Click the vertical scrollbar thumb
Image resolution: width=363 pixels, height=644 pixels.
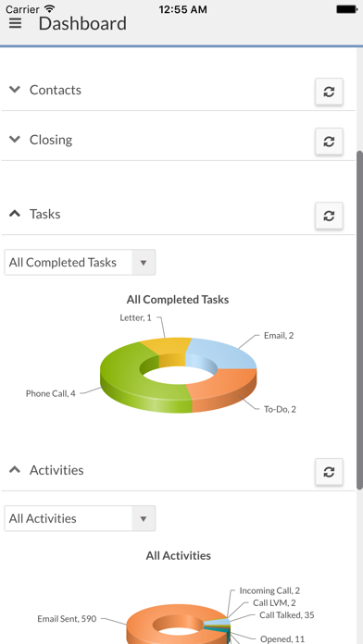[x=359, y=320]
